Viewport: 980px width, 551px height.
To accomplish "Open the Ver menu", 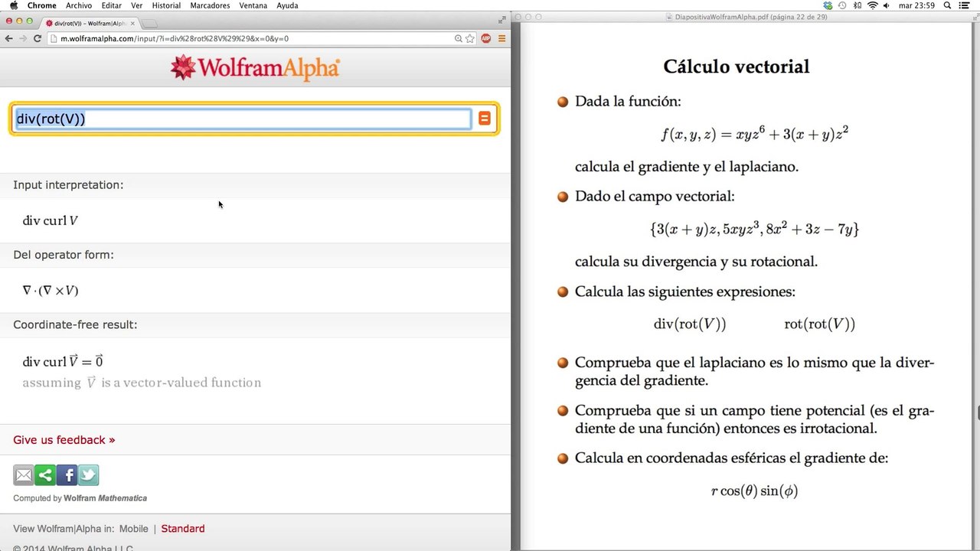I will [x=137, y=5].
